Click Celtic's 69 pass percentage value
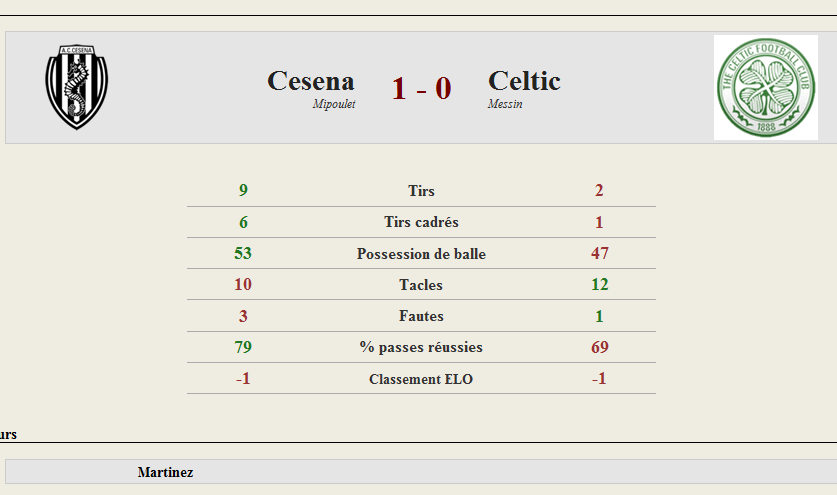Image resolution: width=837 pixels, height=495 pixels. [x=599, y=347]
